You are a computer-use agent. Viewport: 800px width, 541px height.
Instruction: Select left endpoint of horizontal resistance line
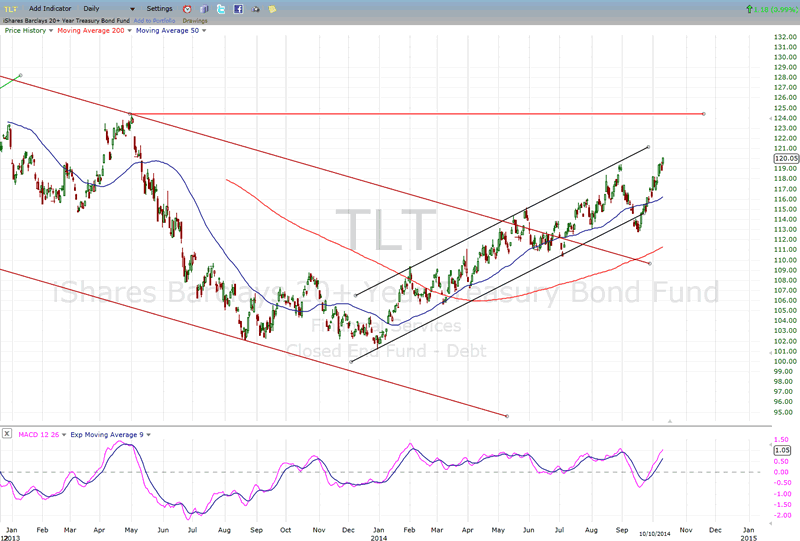(x=131, y=114)
